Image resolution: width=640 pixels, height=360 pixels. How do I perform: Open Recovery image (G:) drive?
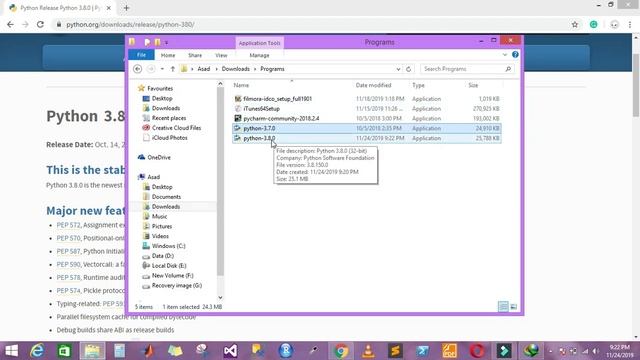pyautogui.click(x=176, y=286)
